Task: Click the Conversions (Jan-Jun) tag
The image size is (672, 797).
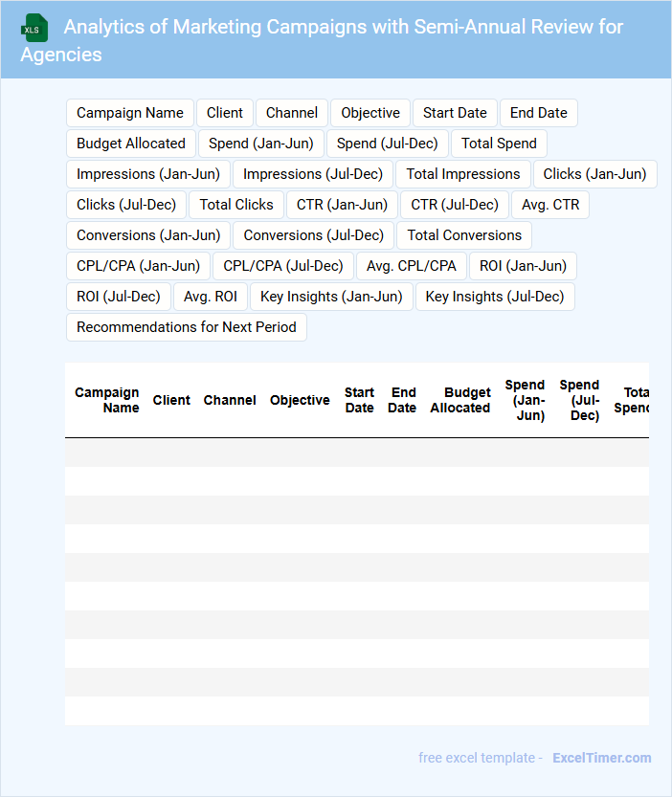Action: pyautogui.click(x=148, y=234)
